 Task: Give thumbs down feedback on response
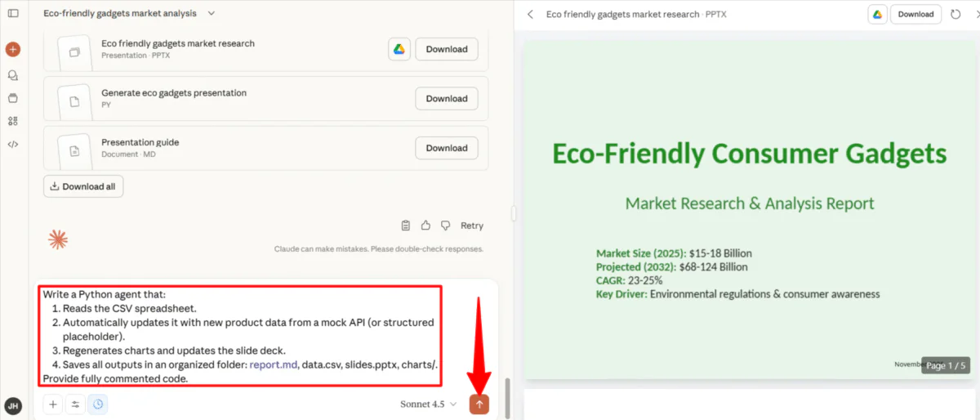point(445,226)
